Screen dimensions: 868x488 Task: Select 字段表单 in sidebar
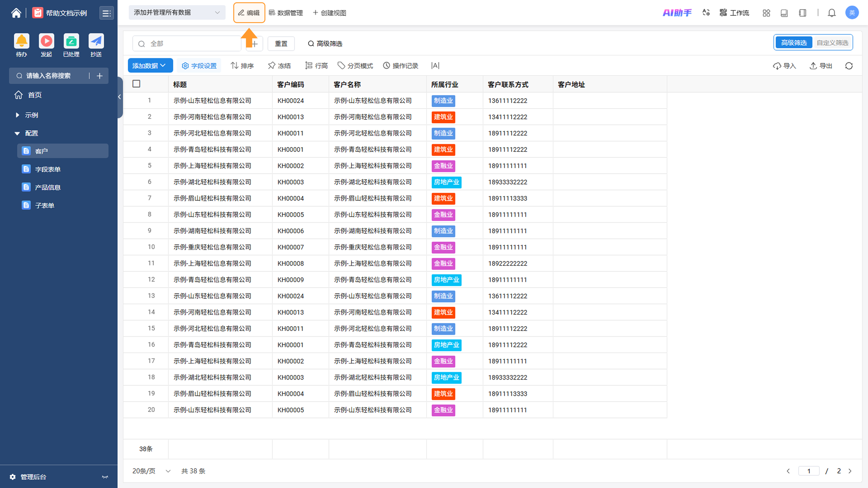click(x=63, y=169)
